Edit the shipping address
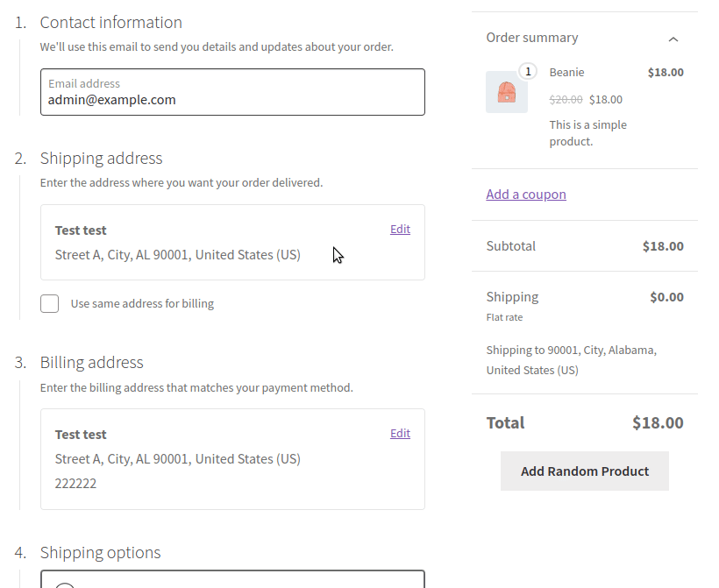The image size is (719, 588). coord(400,230)
